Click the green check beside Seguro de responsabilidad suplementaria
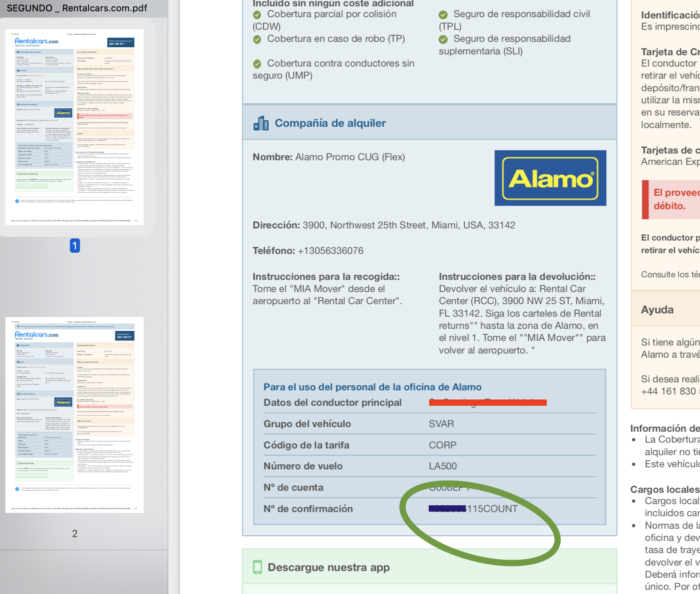Viewport: 700px width, 594px height. click(x=443, y=39)
